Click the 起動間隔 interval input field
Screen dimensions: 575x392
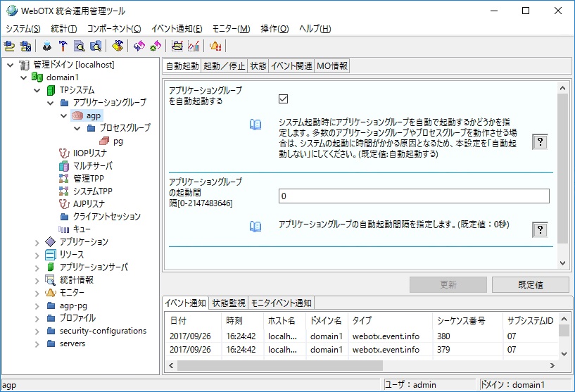coord(414,196)
